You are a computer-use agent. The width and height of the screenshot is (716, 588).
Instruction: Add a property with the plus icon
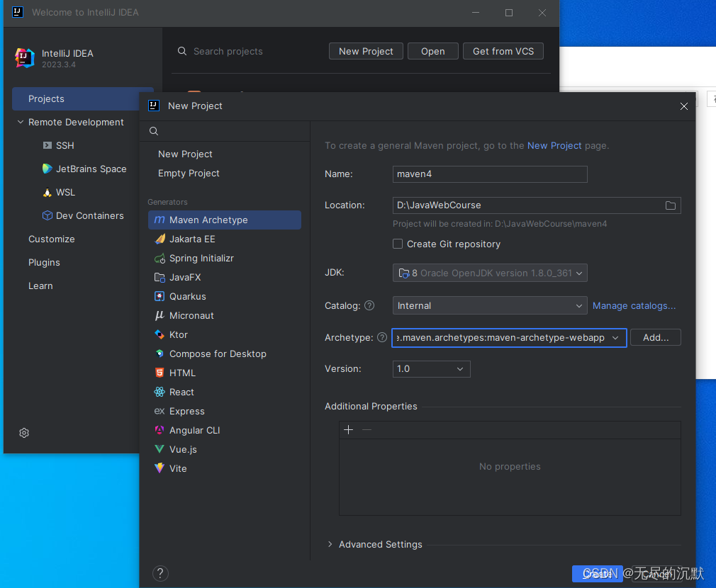pos(348,430)
